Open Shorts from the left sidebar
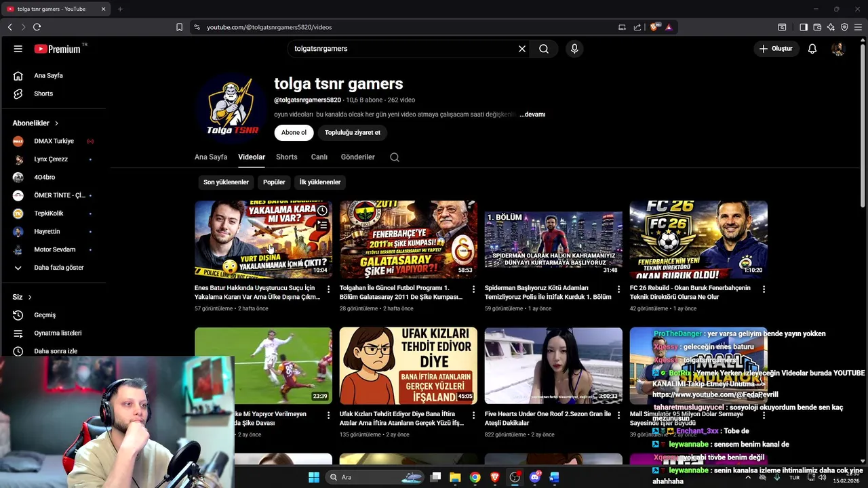The height and width of the screenshot is (488, 868). click(43, 94)
